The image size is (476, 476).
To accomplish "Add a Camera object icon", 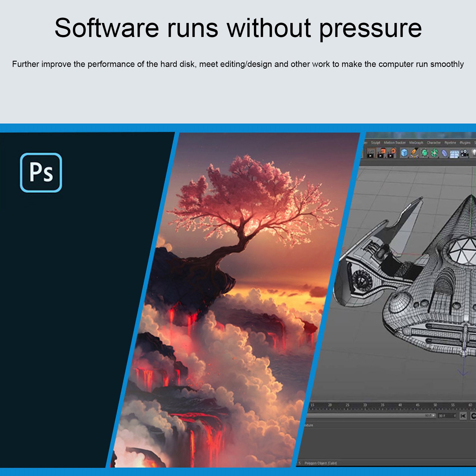I will (x=465, y=153).
